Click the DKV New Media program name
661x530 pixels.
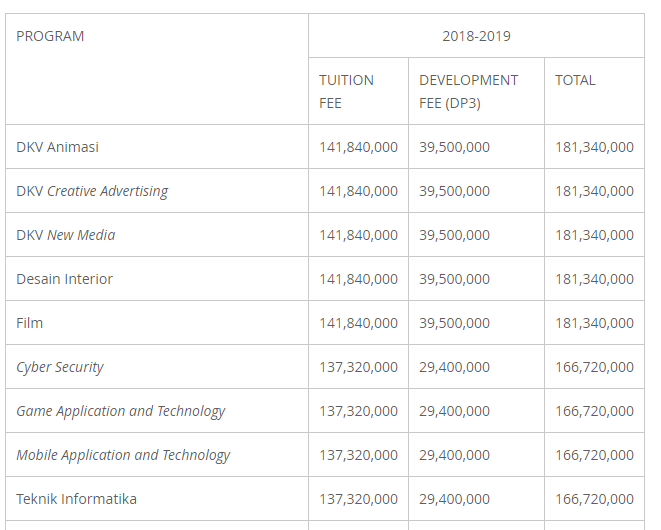pyautogui.click(x=65, y=235)
